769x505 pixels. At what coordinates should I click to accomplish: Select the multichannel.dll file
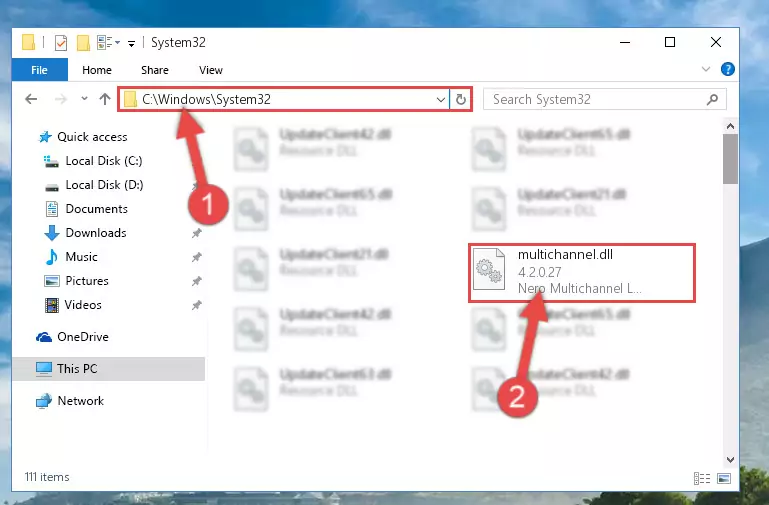point(582,273)
